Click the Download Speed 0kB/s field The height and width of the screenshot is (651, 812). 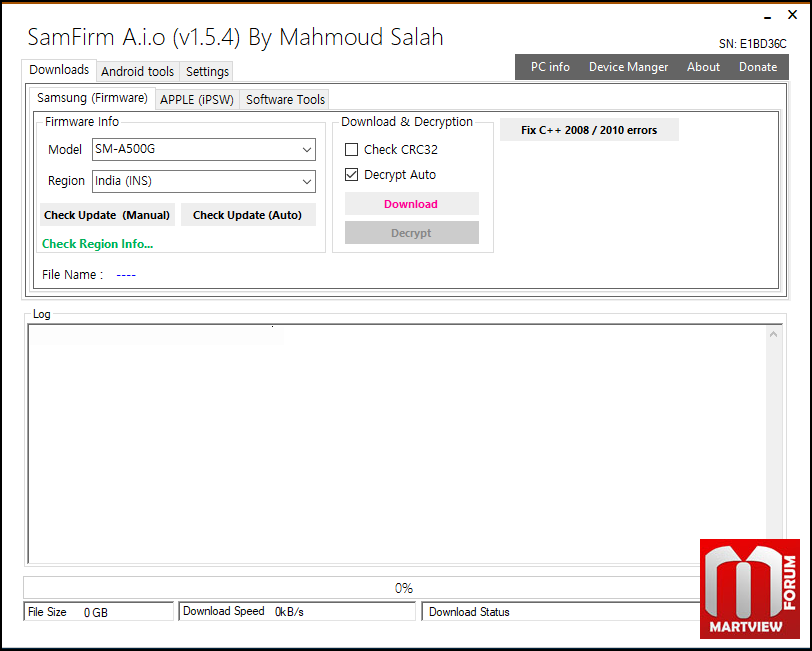coord(297,612)
